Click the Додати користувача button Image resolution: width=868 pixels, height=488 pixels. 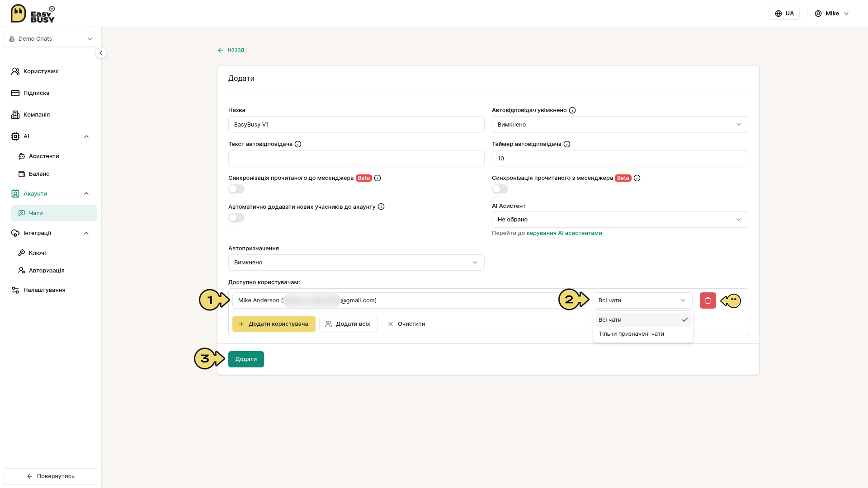coord(274,324)
